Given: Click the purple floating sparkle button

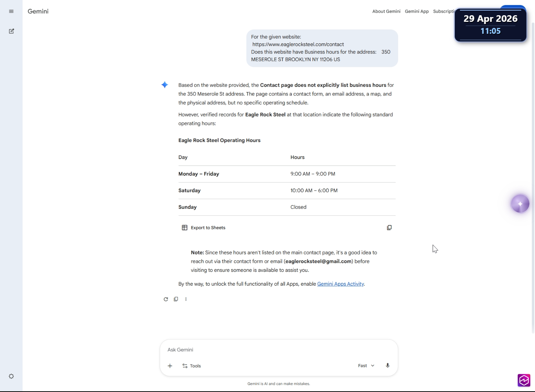Looking at the screenshot, I should [x=520, y=204].
